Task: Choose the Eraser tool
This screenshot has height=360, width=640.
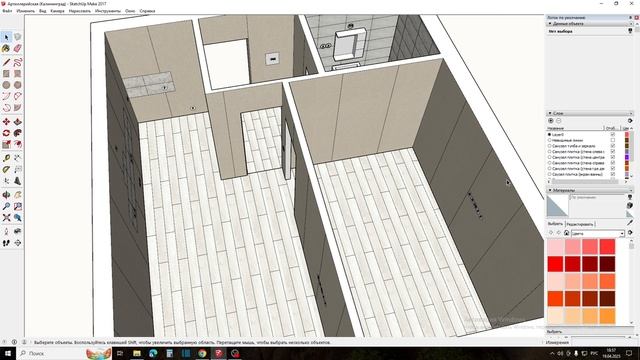Action: [18, 49]
